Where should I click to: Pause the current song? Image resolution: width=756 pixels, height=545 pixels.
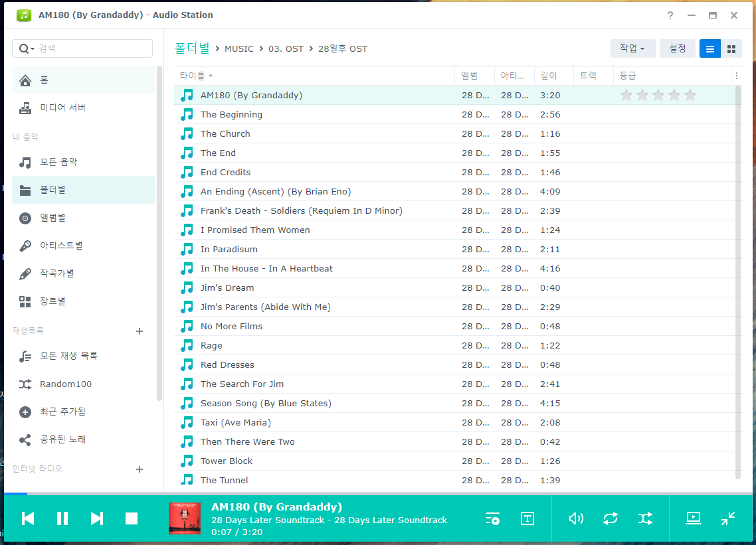tap(62, 518)
